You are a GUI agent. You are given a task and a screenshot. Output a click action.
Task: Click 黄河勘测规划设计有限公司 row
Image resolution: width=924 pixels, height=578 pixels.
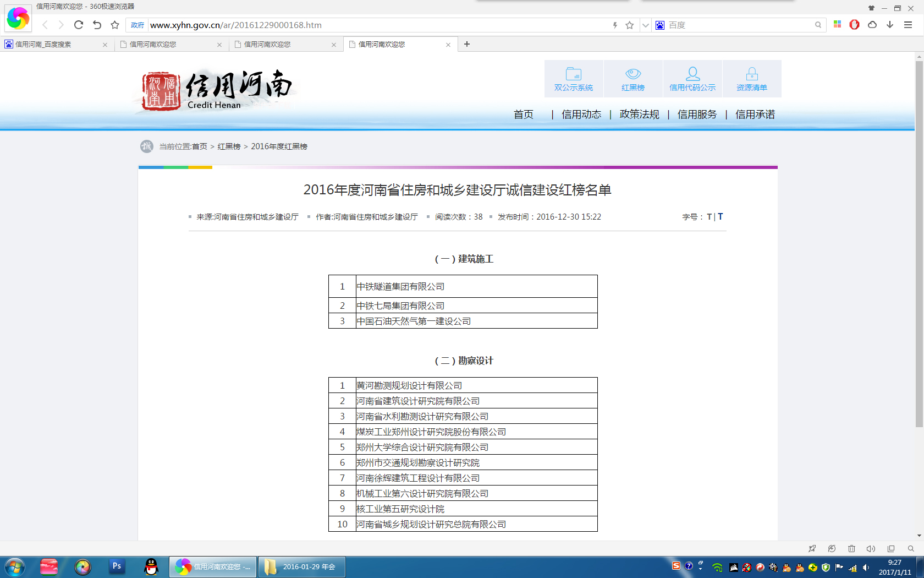click(463, 385)
